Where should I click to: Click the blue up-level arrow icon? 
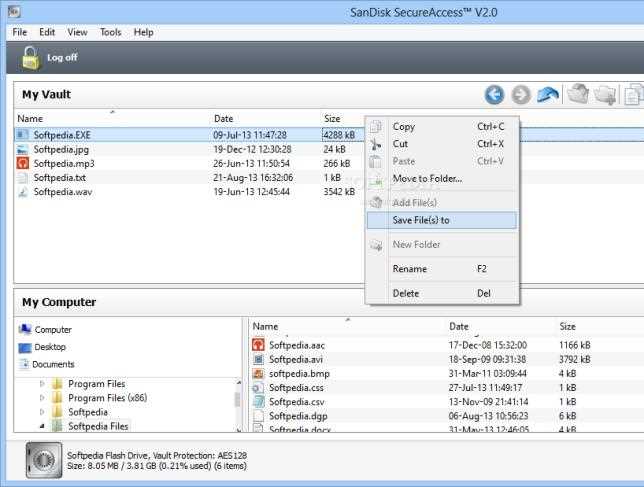(548, 95)
